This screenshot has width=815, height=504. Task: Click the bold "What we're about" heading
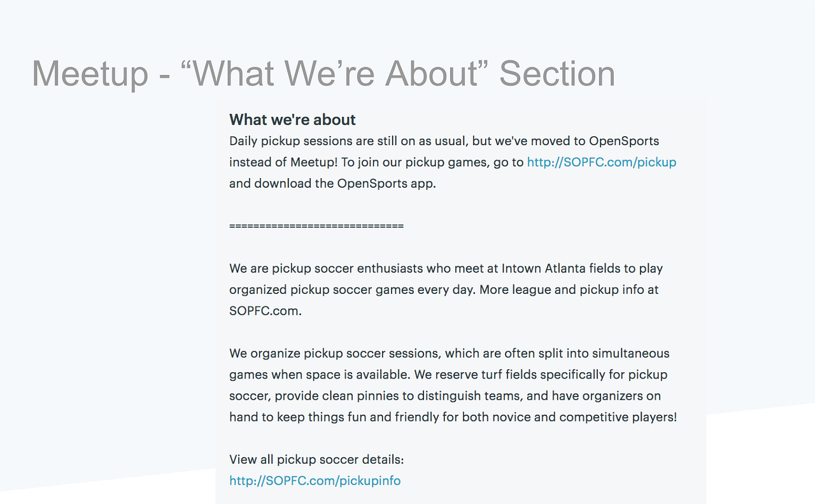pos(292,120)
